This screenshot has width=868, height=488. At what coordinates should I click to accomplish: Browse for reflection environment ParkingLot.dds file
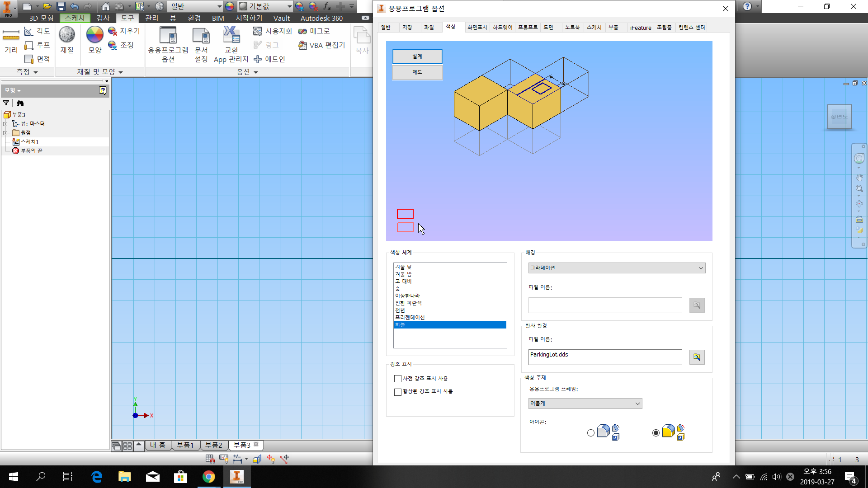pyautogui.click(x=697, y=357)
